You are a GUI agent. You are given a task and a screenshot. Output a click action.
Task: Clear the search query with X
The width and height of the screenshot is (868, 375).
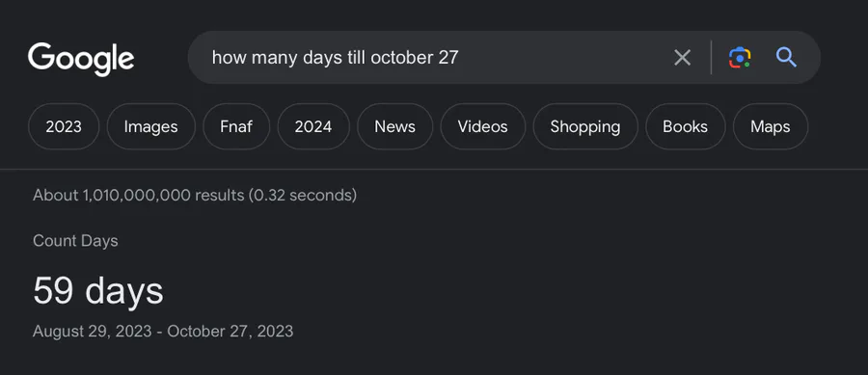[x=682, y=58]
